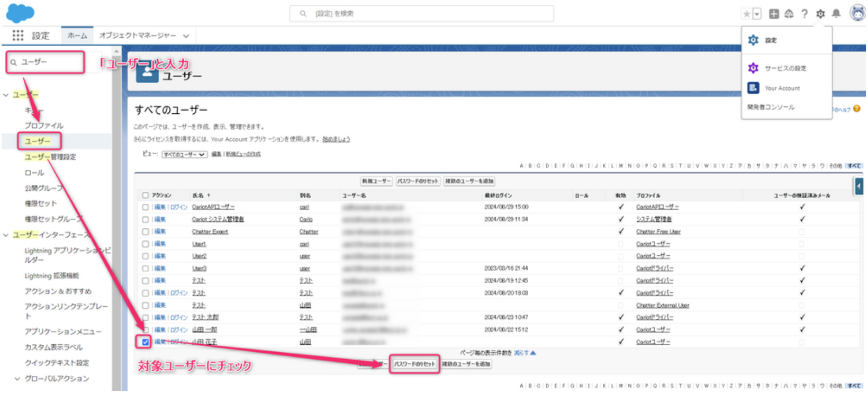
Task: Click 編集 for the Chatter Expert row
Action: 160,232
